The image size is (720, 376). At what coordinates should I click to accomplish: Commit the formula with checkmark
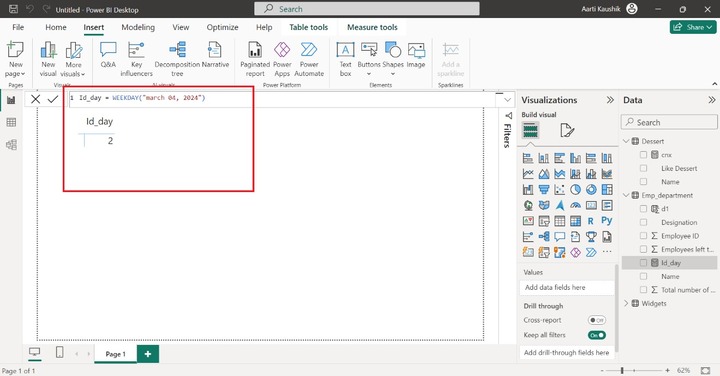tap(53, 99)
